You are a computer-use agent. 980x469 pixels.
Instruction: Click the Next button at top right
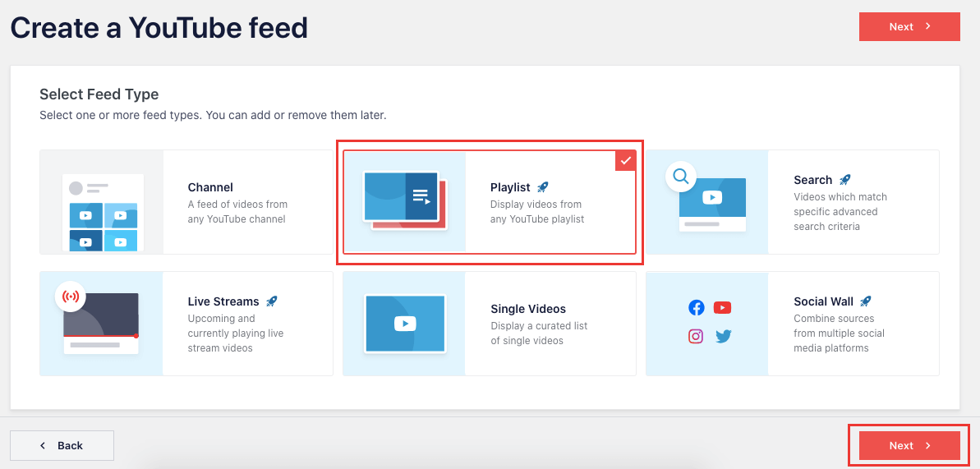909,26
